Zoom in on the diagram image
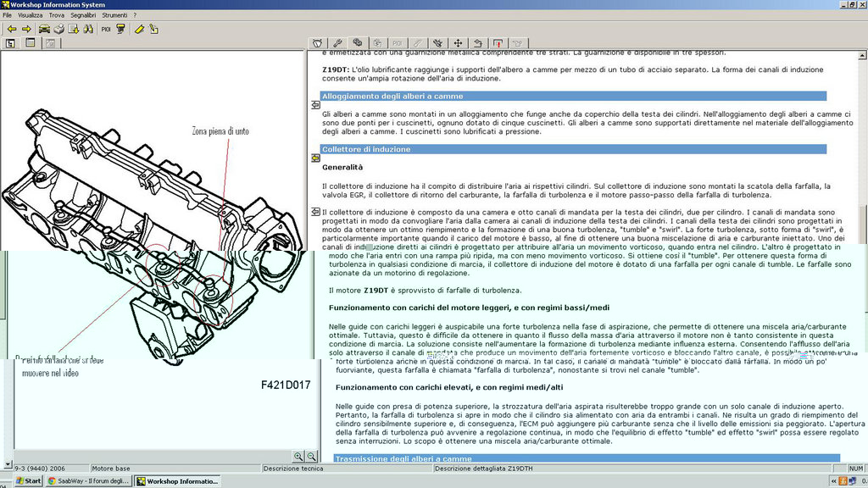This screenshot has width=868, height=488. (x=298, y=456)
